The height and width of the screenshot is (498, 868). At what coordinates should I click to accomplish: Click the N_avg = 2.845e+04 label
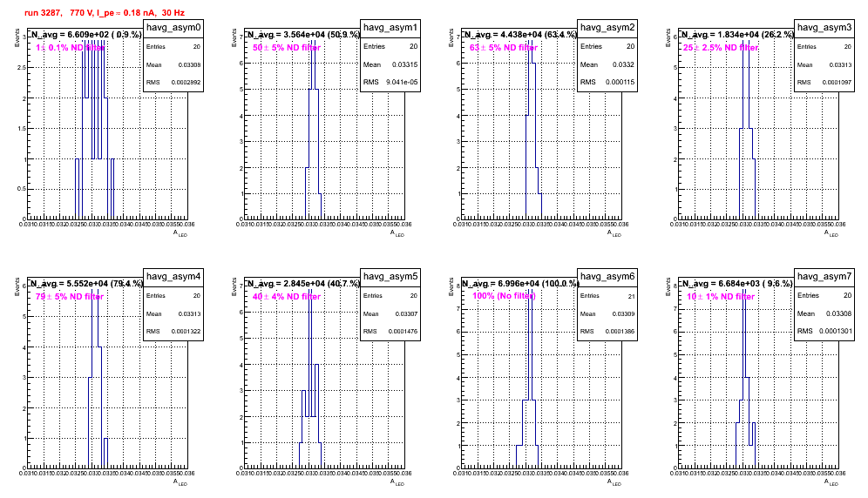click(302, 283)
